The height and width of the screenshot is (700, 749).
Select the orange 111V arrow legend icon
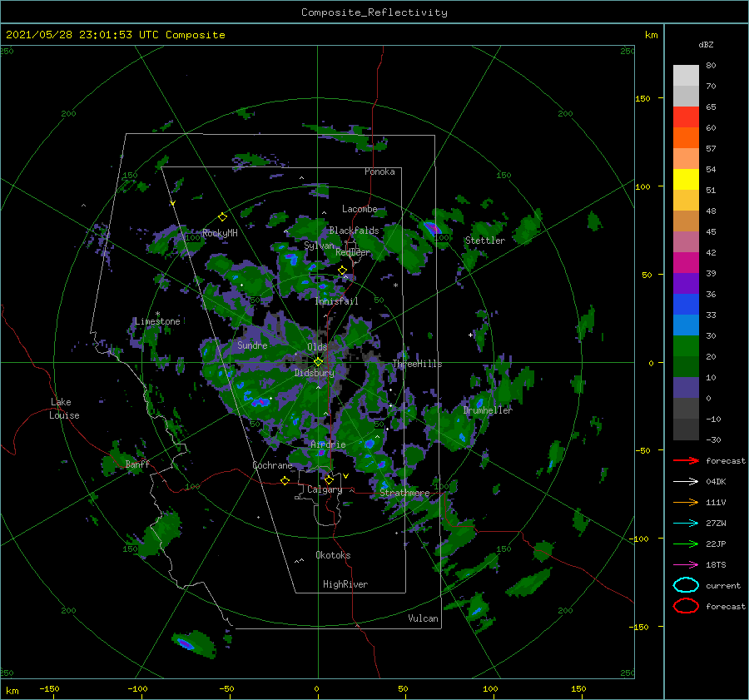tap(686, 502)
